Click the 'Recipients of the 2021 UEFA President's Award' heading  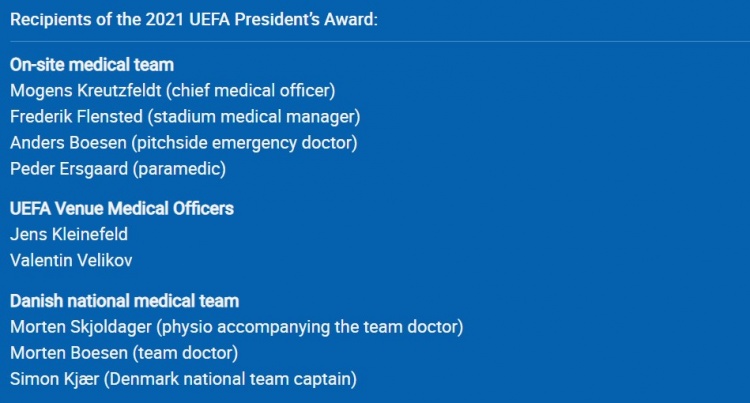(x=194, y=20)
